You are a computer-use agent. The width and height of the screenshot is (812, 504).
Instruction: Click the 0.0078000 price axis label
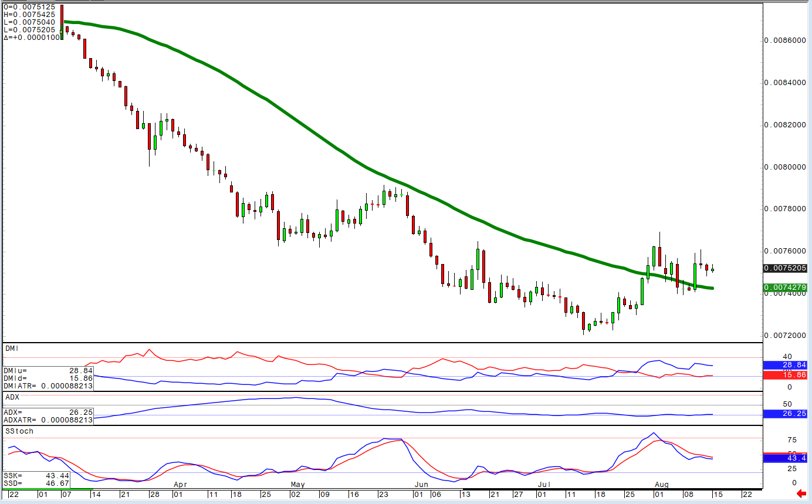coord(786,209)
